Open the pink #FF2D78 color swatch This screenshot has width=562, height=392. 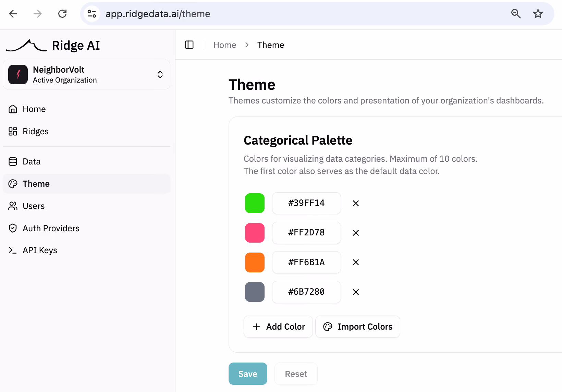255,233
